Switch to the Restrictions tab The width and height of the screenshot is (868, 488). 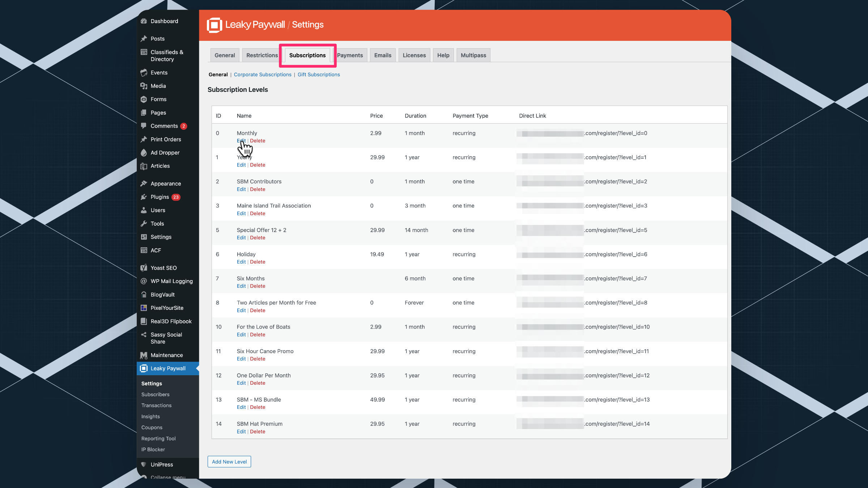tap(261, 55)
